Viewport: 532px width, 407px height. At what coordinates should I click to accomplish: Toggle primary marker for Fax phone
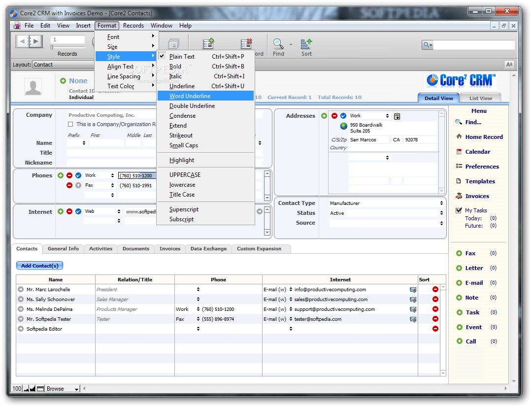pos(78,185)
